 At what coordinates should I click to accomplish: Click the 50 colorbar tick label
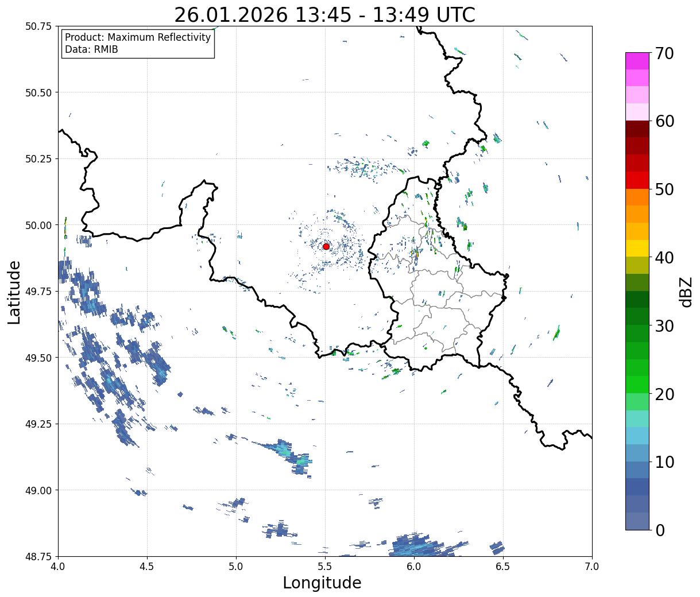tap(664, 189)
